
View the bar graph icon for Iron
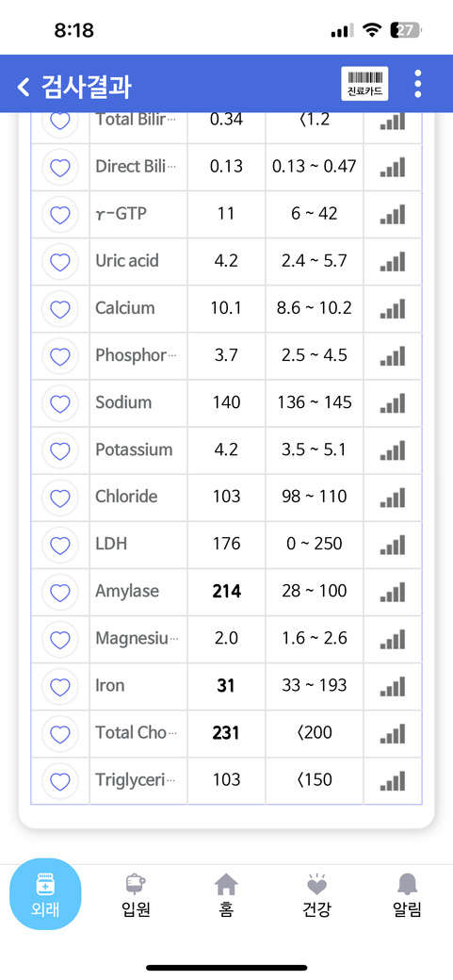click(x=393, y=686)
